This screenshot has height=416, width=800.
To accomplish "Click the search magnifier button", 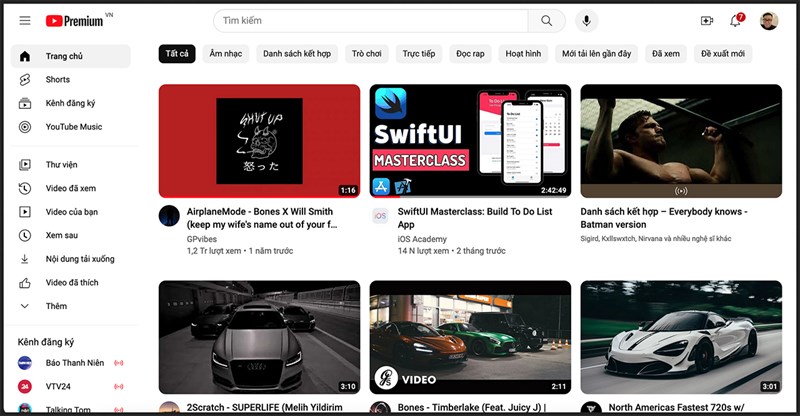I will [x=546, y=20].
